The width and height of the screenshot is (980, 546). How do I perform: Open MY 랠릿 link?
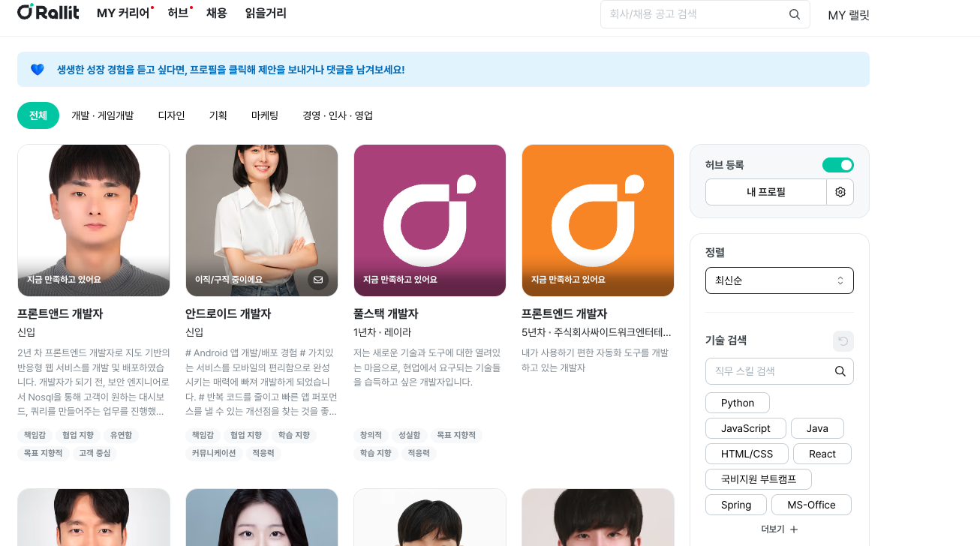coord(849,15)
